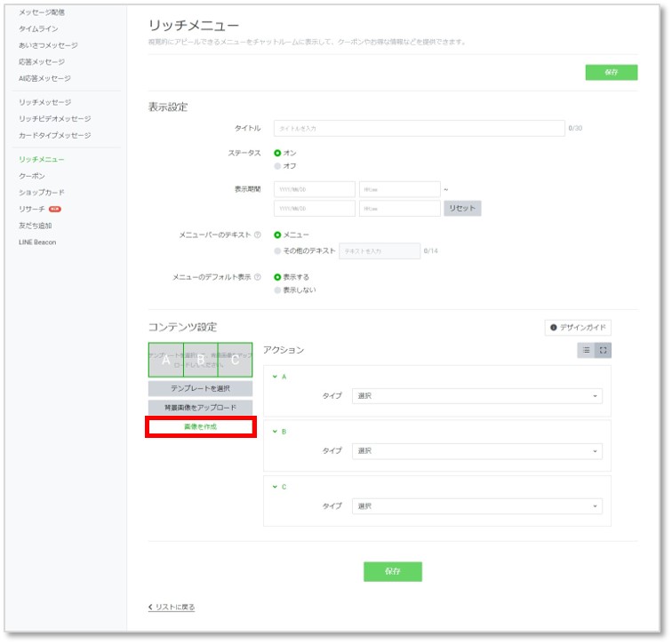This screenshot has width=672, height=644.
Task: Click テンプレートを選択 button
Action: 200,389
